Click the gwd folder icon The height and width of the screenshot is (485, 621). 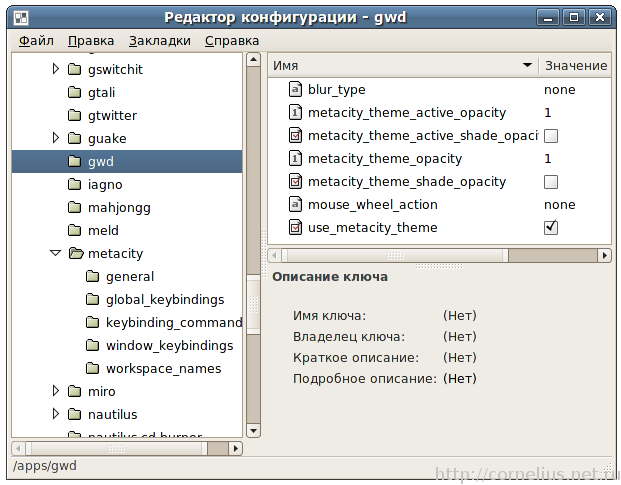[74, 161]
